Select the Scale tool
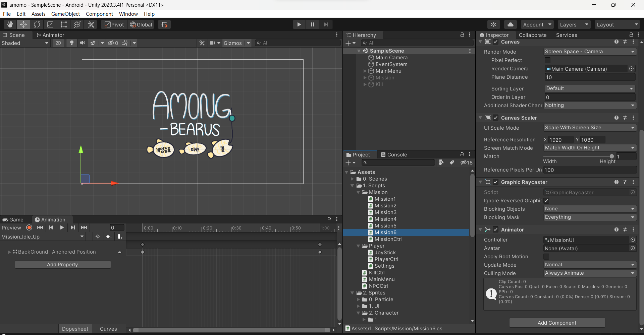This screenshot has height=335, width=644. [x=50, y=24]
